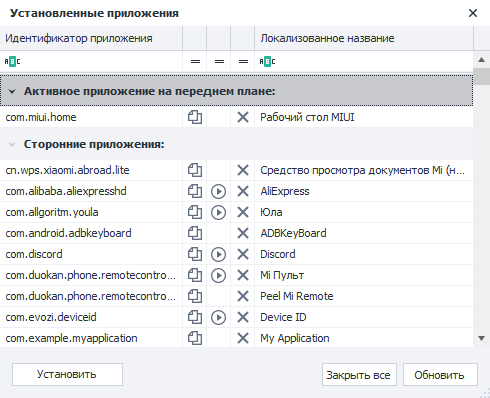The height and width of the screenshot is (398, 490).
Task: Select com.discord cell
Action: [91, 254]
